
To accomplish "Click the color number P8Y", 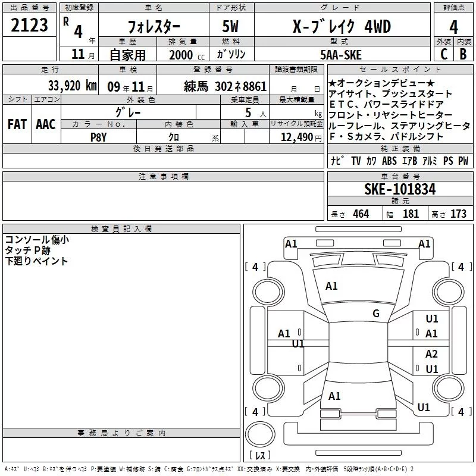I will (x=99, y=137).
